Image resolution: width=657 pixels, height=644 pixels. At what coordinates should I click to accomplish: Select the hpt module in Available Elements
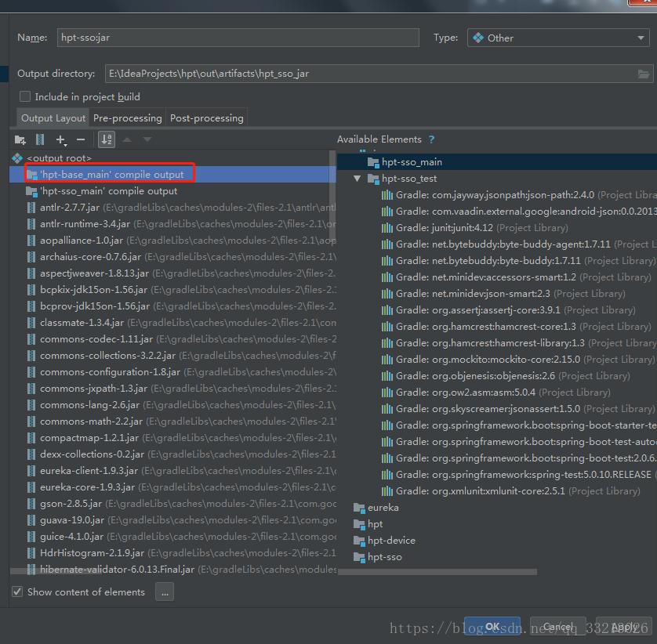[497, 524]
